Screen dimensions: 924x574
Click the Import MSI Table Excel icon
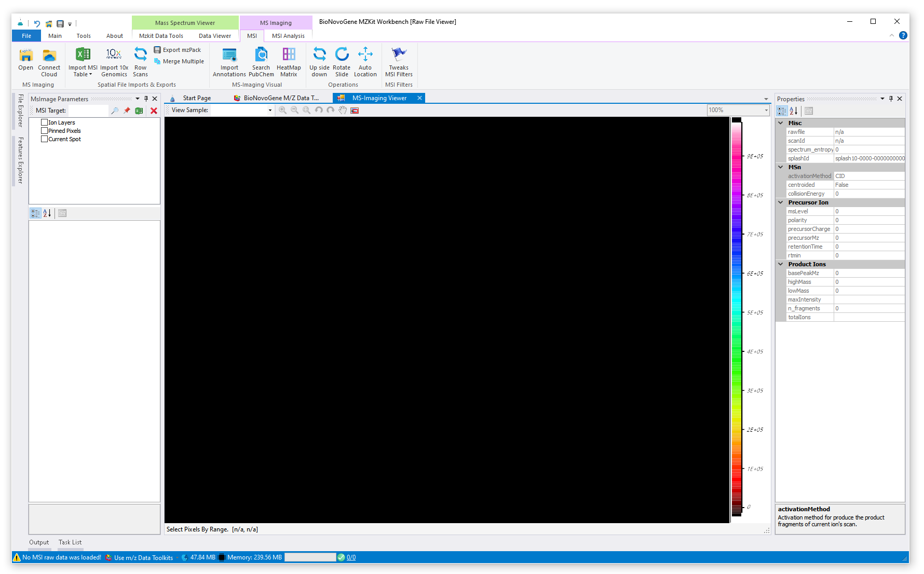tap(83, 55)
